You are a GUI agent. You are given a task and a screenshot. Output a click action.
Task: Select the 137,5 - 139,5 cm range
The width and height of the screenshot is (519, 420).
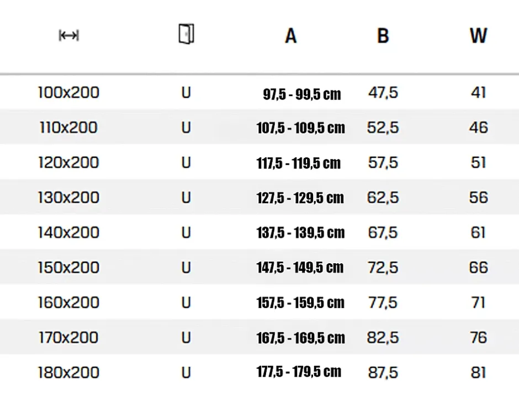point(300,233)
